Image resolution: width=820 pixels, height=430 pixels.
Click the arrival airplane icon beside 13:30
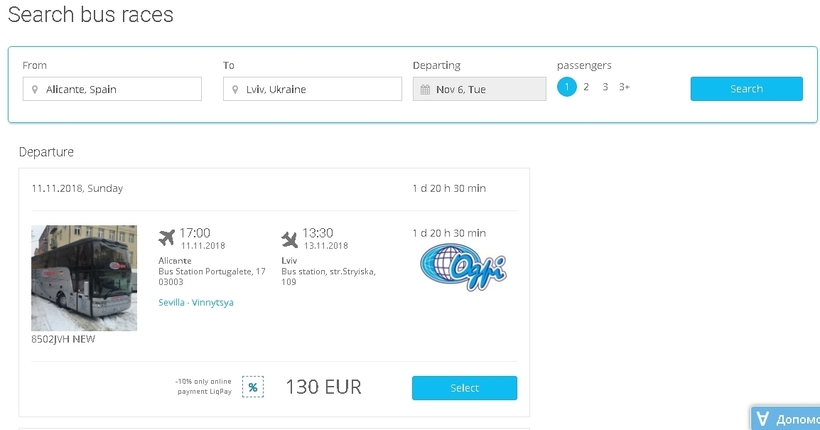[289, 240]
